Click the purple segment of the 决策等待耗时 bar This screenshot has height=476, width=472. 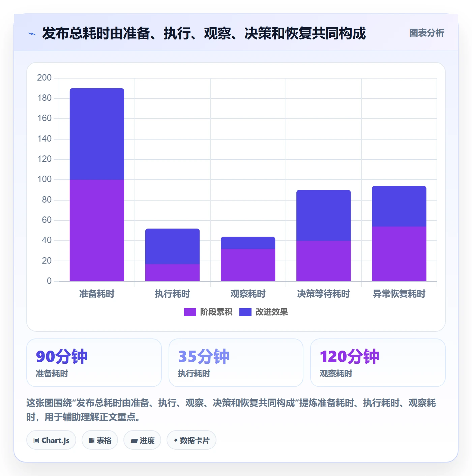coord(323,261)
